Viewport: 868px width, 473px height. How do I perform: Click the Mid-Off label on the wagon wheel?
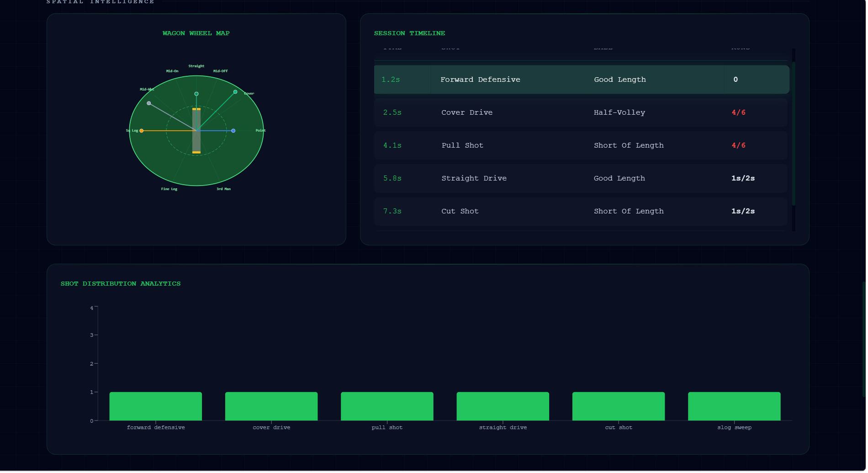[220, 71]
